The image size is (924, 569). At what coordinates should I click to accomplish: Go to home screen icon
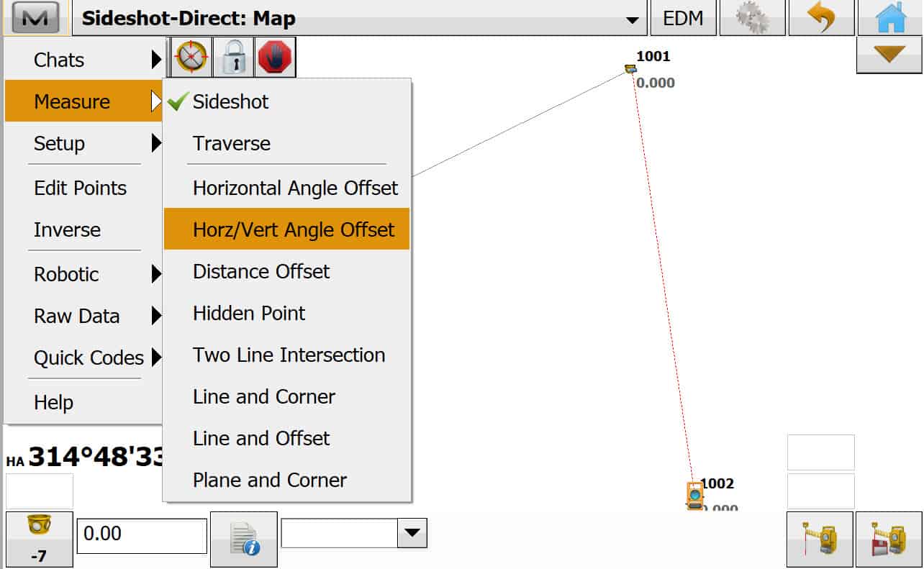890,18
